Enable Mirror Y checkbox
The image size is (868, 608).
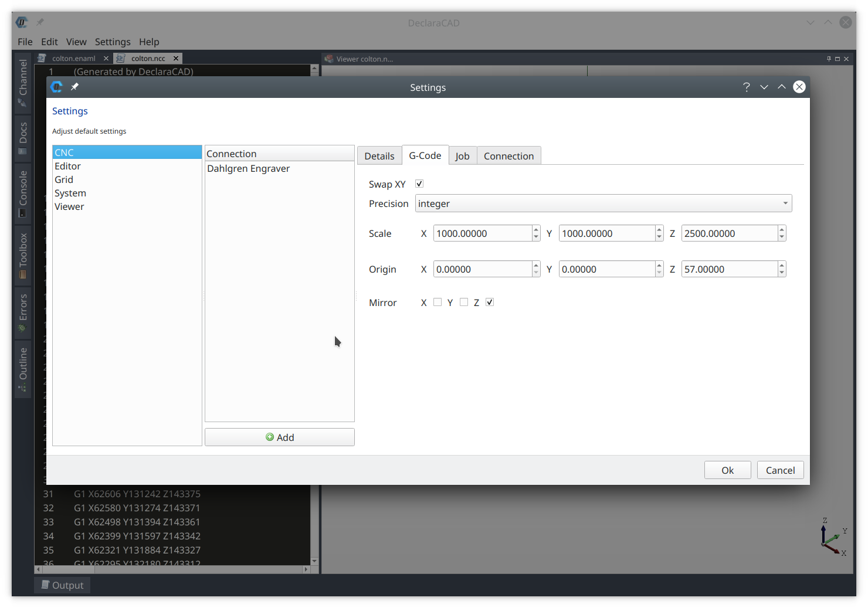(464, 302)
